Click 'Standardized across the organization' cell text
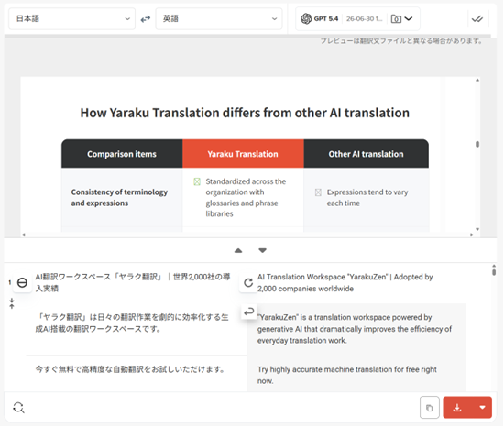504x427 pixels. [x=246, y=198]
